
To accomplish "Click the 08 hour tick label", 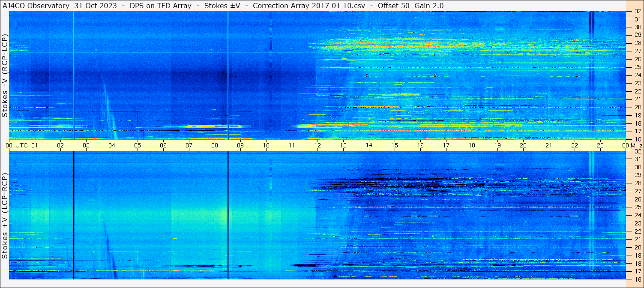I will click(x=215, y=145).
